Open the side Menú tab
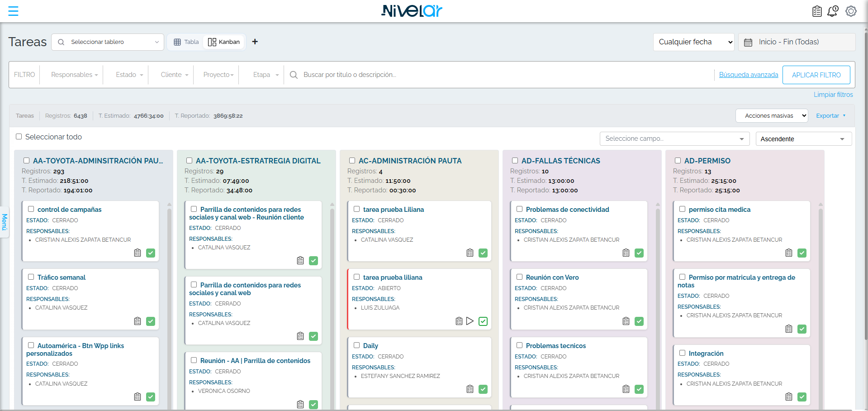 (5, 222)
